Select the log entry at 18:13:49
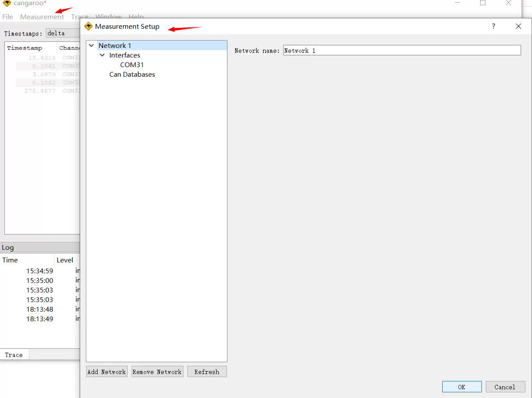This screenshot has height=398, width=532. (40, 319)
